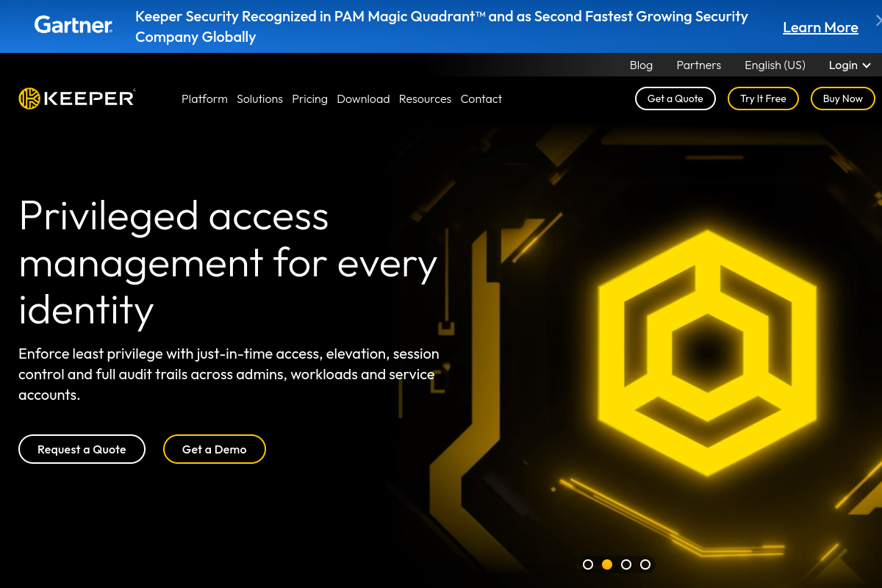The height and width of the screenshot is (588, 882).
Task: Open the Resources menu
Action: coord(425,98)
